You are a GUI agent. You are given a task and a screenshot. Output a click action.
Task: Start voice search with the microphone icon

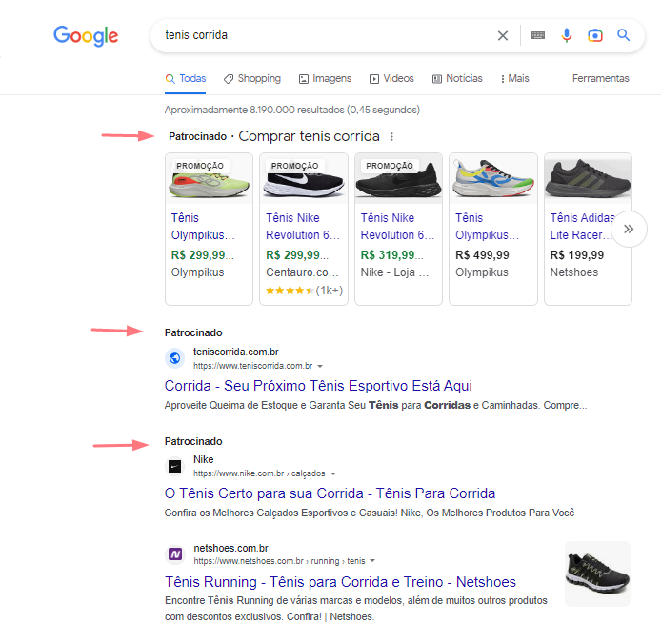(567, 35)
